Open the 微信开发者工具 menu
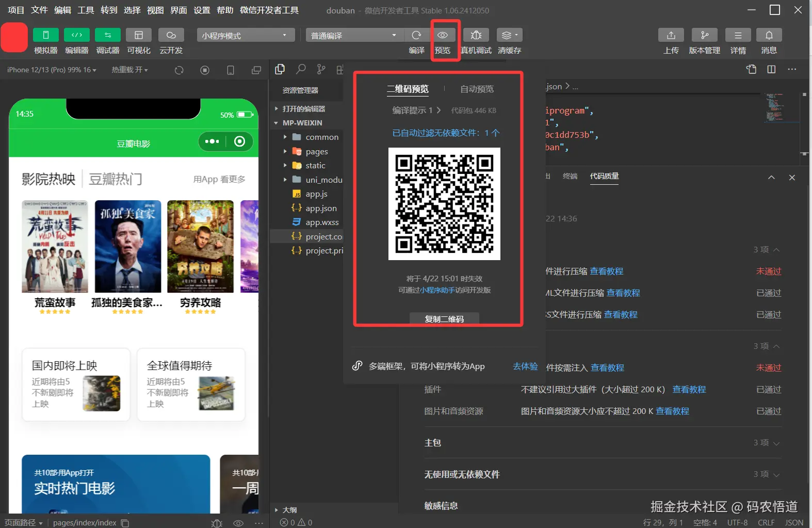 coord(269,10)
